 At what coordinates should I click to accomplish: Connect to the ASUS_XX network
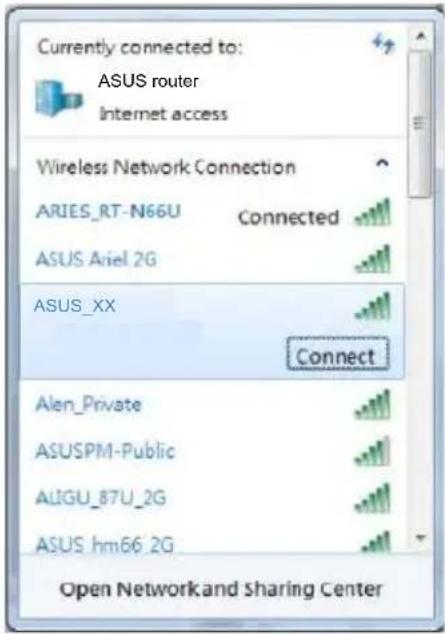tap(338, 354)
